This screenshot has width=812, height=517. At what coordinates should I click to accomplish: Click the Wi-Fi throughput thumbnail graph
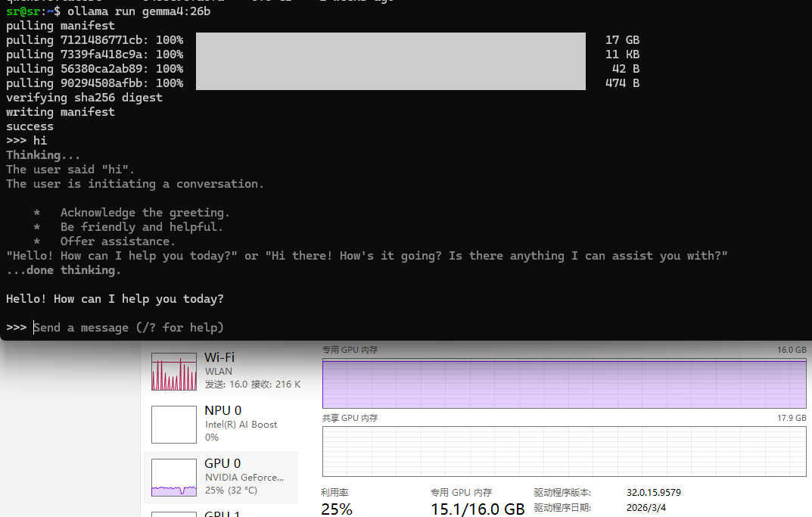[174, 372]
